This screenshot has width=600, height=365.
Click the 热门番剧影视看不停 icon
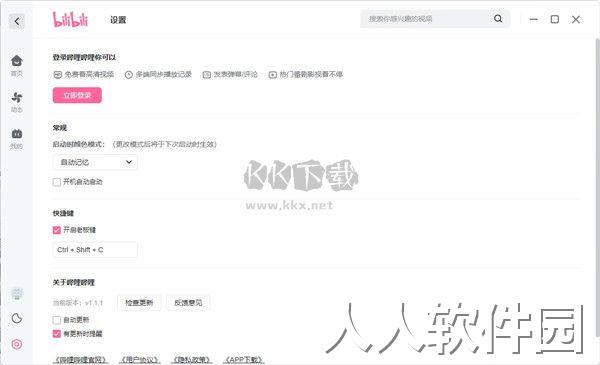tap(272, 75)
